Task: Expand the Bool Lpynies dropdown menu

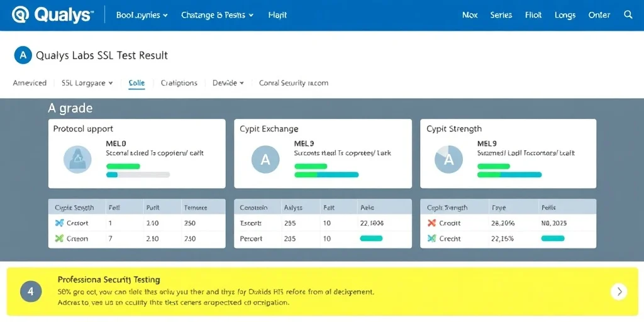Action: click(142, 15)
